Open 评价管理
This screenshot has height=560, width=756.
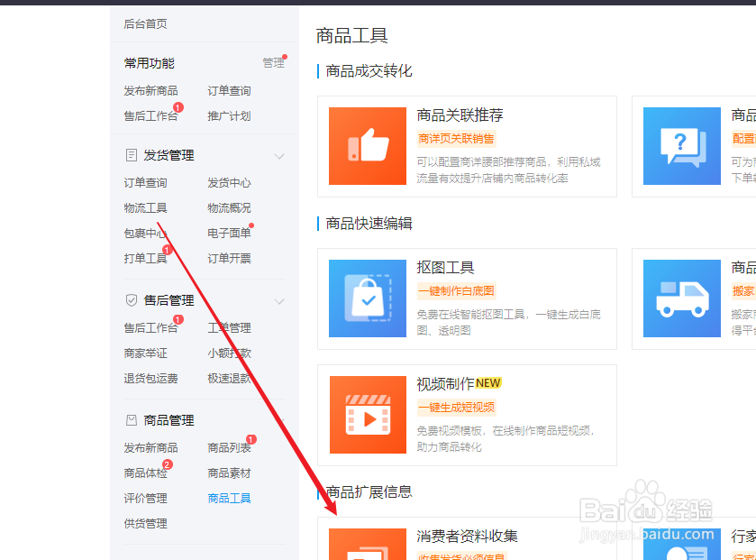[146, 498]
